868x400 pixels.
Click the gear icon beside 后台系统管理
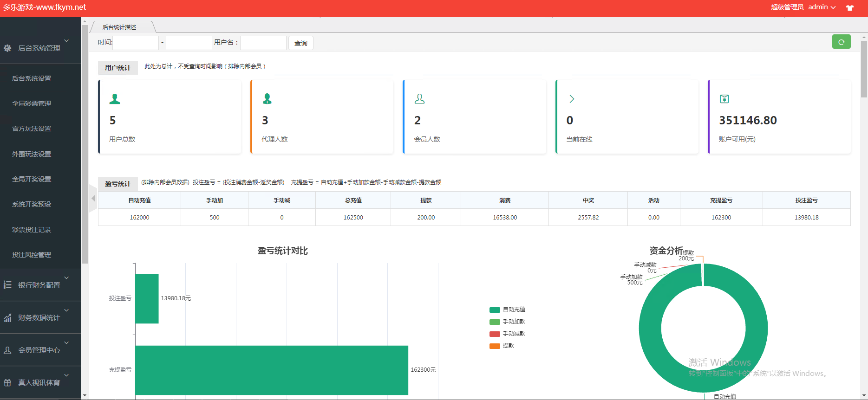pos(7,48)
